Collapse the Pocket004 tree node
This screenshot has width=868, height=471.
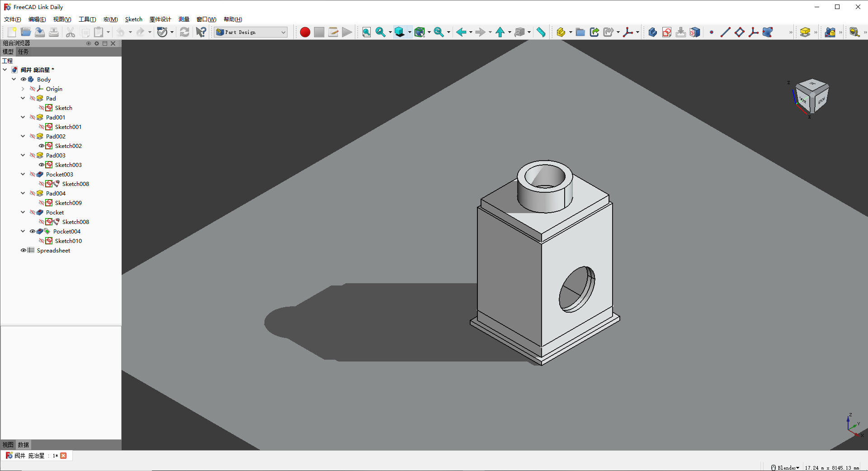click(x=23, y=231)
